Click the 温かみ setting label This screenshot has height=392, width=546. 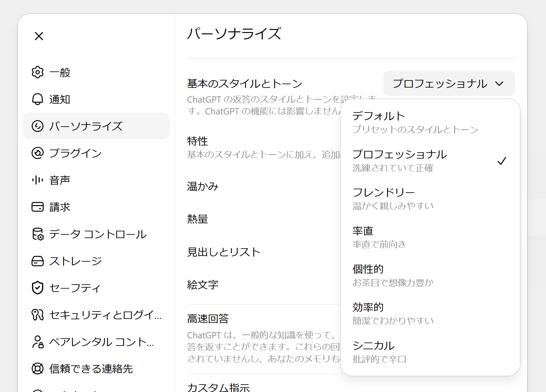click(x=203, y=186)
